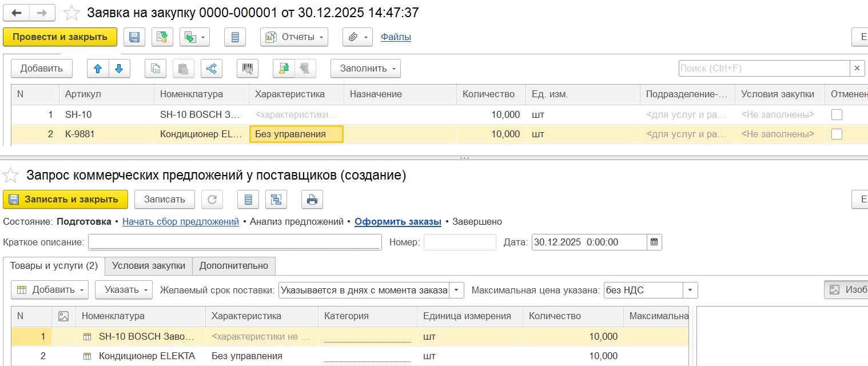Click the green refresh icon
Image resolution: width=868 pixels, height=366 pixels.
tap(212, 200)
